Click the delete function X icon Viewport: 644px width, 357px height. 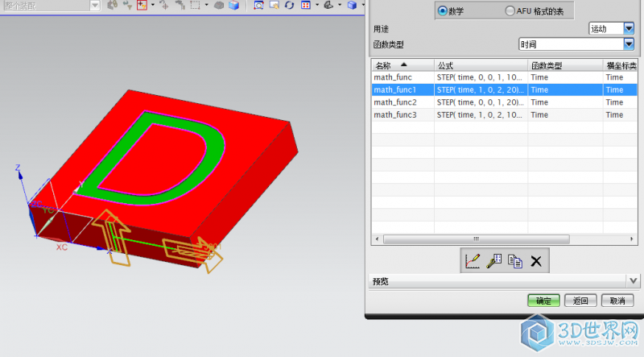pos(536,261)
